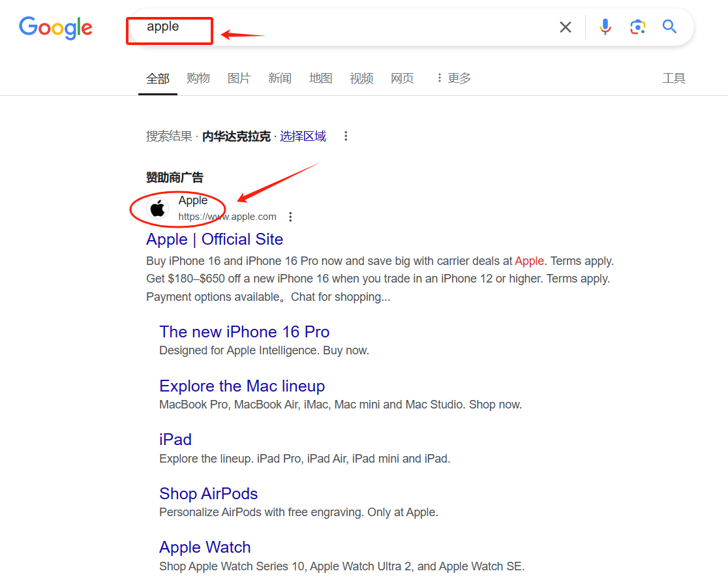Open Google Lens image search
The height and width of the screenshot is (584, 728).
click(637, 27)
